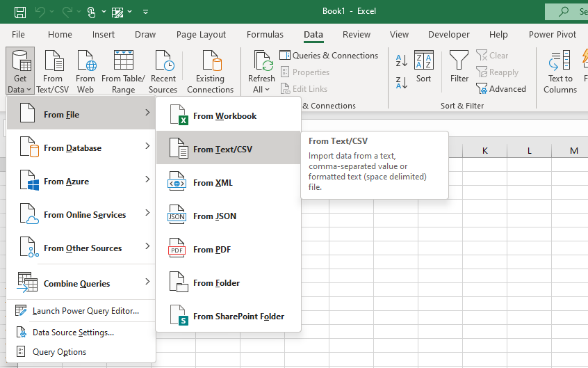This screenshot has width=588, height=368.
Task: Open the Refresh All dropdown arrow
Action: tap(268, 89)
